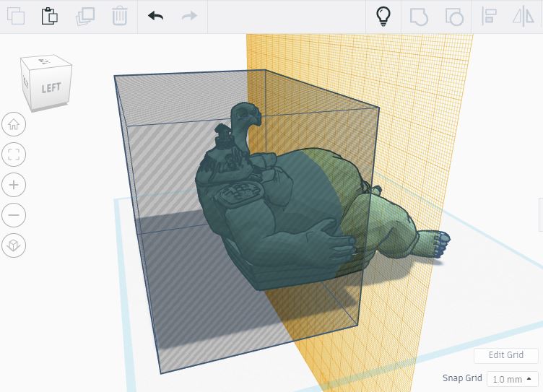Image resolution: width=543 pixels, height=392 pixels.
Task: Fit all shapes in view
Action: (x=14, y=154)
